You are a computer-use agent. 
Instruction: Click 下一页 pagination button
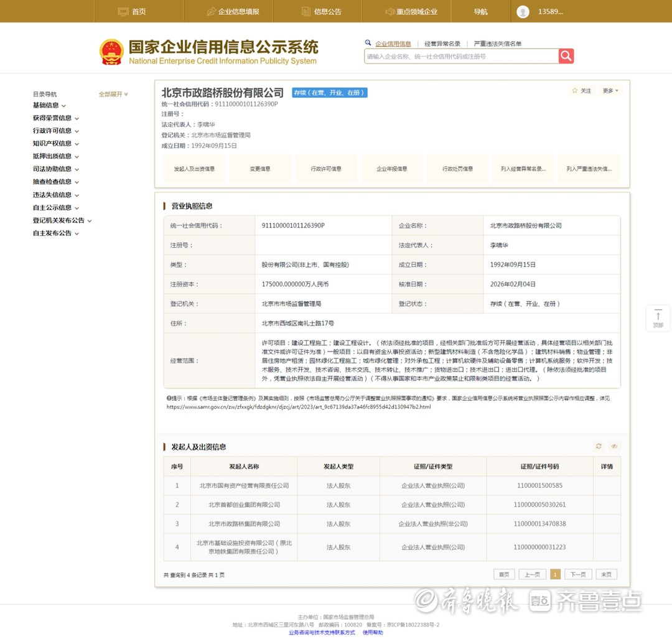pyautogui.click(x=578, y=574)
